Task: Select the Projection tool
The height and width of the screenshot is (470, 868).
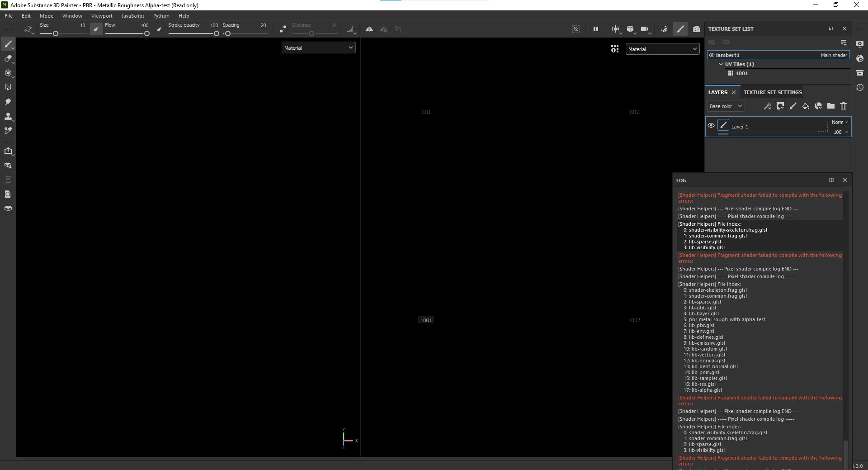Action: click(x=8, y=73)
